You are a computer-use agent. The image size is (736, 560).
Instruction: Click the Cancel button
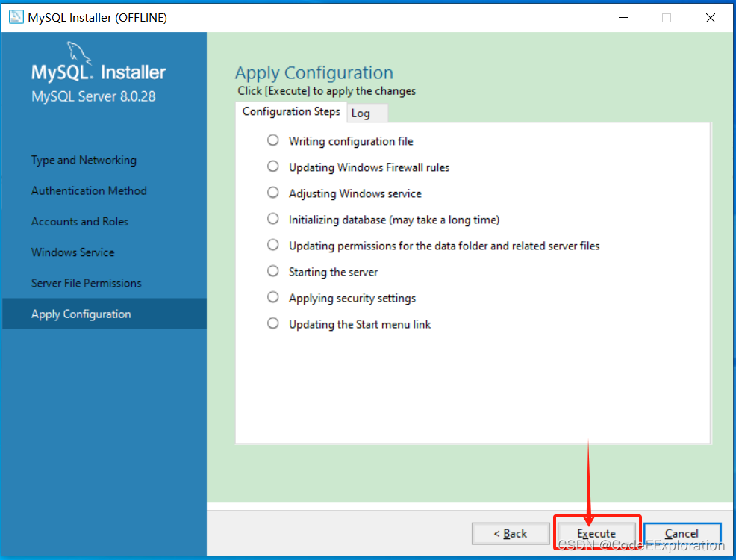pyautogui.click(x=682, y=534)
